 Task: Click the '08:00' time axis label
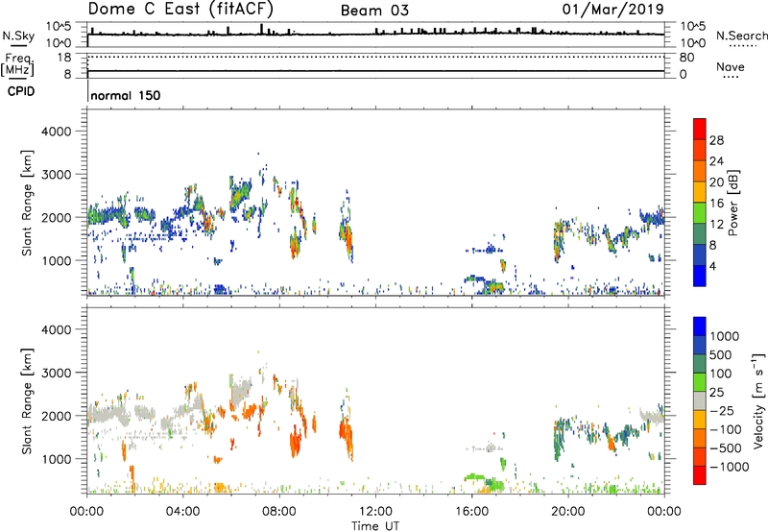coord(279,512)
